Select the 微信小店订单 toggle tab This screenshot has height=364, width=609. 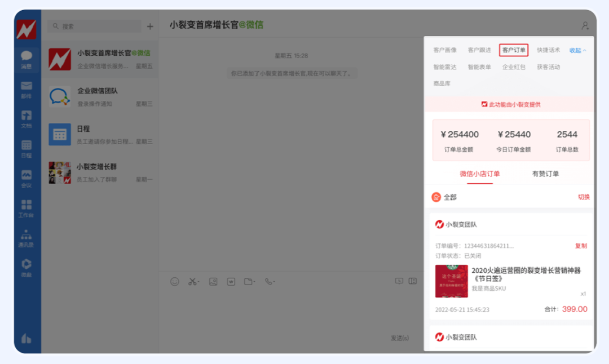[x=480, y=174]
